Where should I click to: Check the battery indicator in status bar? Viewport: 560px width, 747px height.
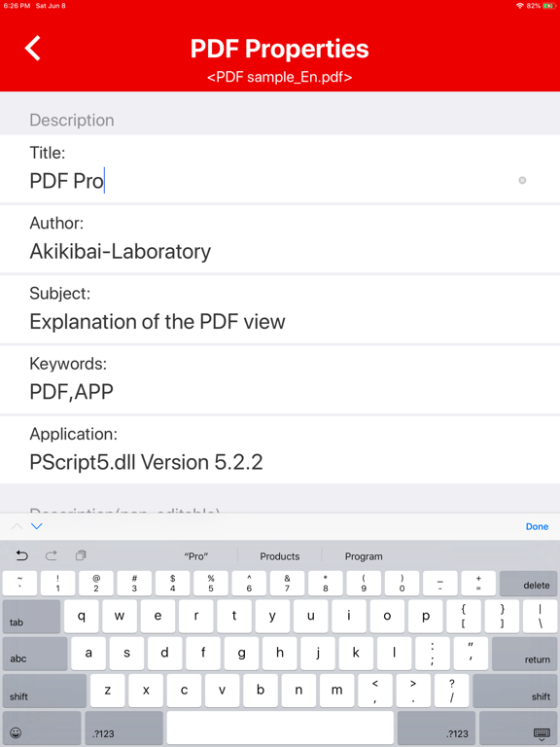point(549,6)
